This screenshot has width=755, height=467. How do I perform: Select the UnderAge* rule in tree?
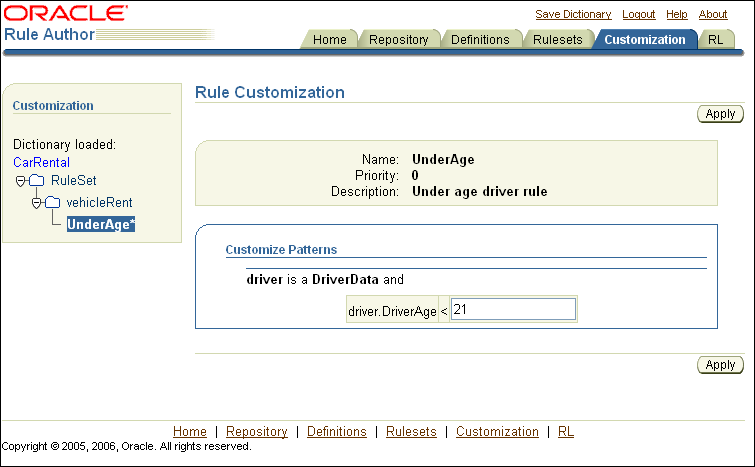tap(101, 224)
